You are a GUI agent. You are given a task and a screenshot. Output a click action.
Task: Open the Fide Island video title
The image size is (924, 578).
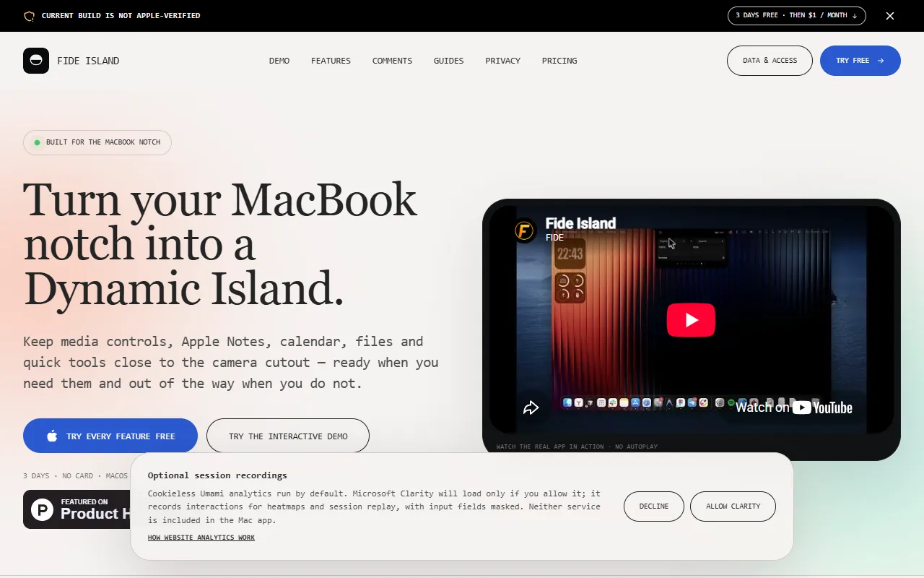580,223
